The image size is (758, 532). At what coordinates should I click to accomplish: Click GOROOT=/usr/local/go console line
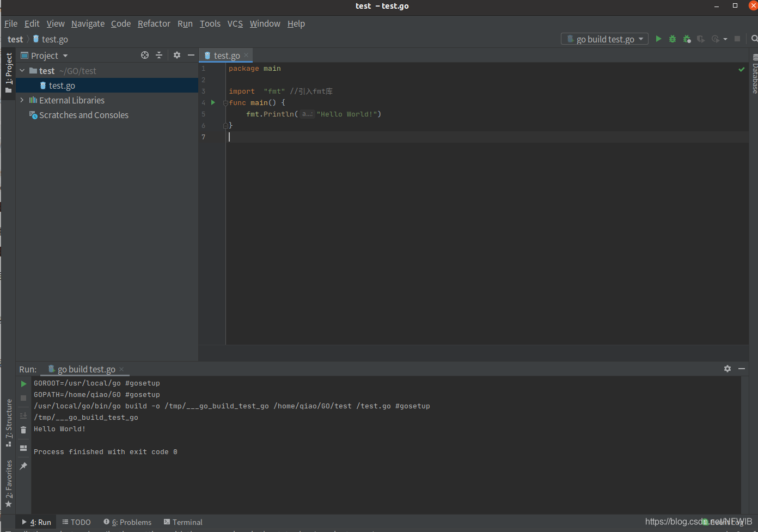[97, 383]
